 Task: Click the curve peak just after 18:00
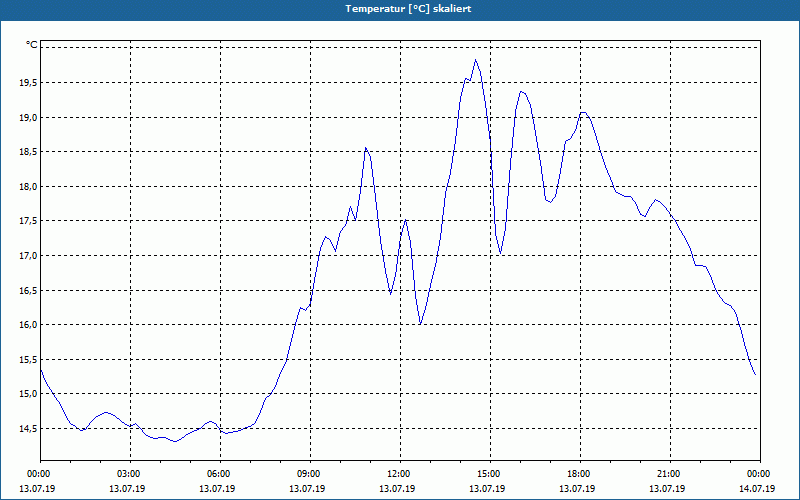[583, 112]
